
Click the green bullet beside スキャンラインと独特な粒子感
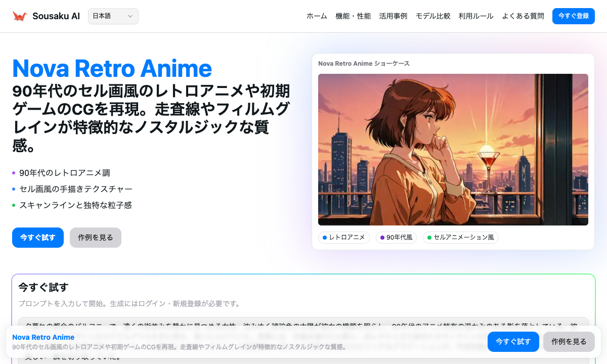click(13, 205)
